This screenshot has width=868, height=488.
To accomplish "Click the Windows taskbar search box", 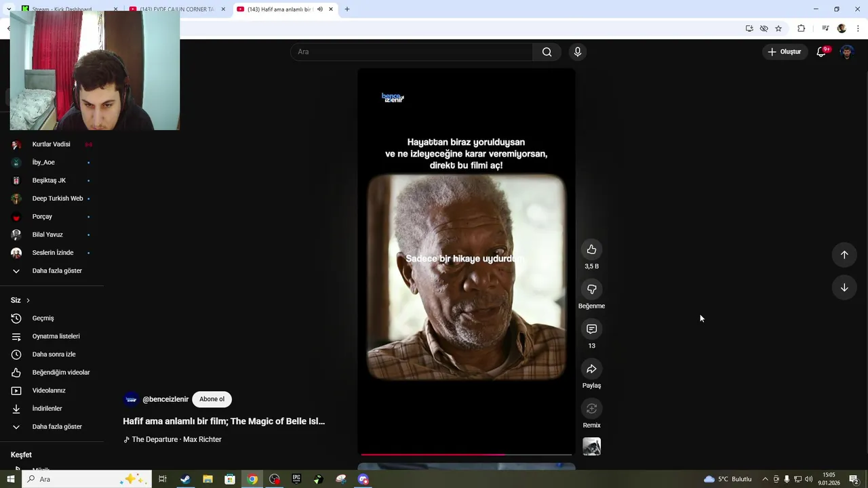I will (86, 479).
